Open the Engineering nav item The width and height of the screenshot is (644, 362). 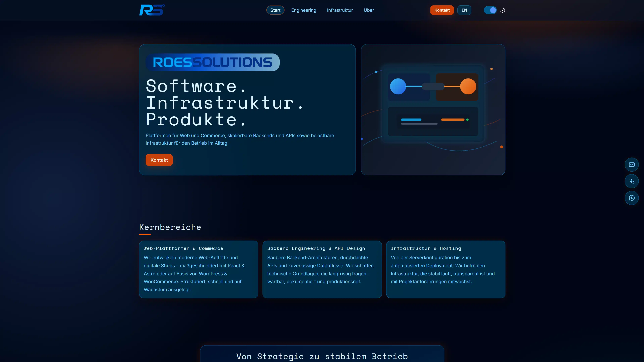tap(303, 10)
